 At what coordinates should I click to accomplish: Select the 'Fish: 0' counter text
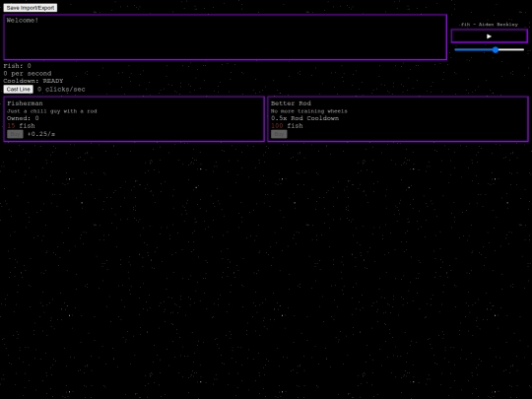pos(18,66)
